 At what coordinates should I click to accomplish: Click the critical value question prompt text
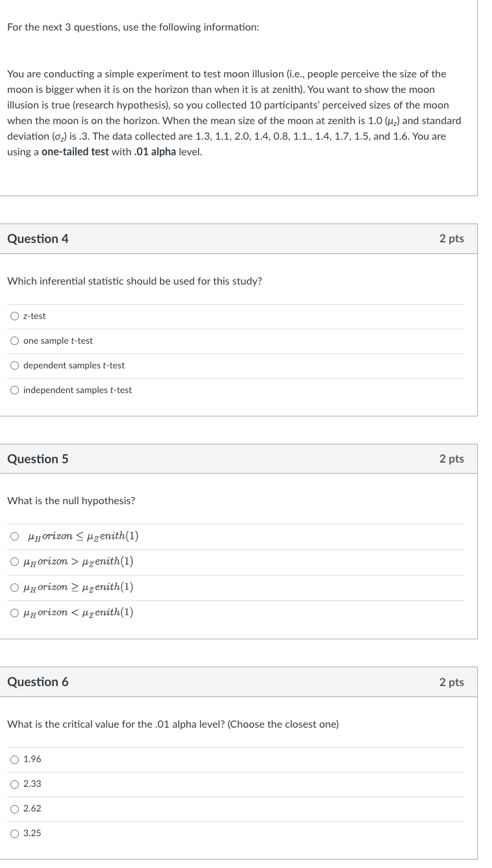(x=173, y=724)
